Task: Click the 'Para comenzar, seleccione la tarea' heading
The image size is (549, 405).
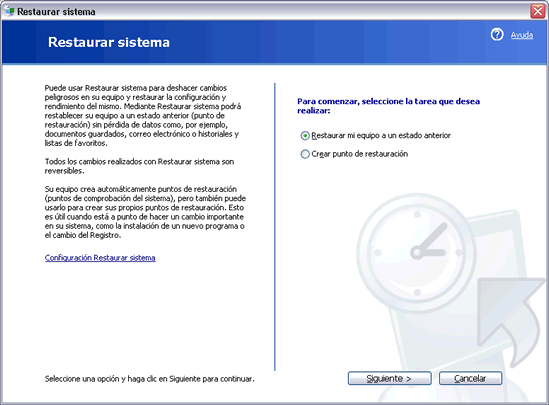Action: click(388, 106)
